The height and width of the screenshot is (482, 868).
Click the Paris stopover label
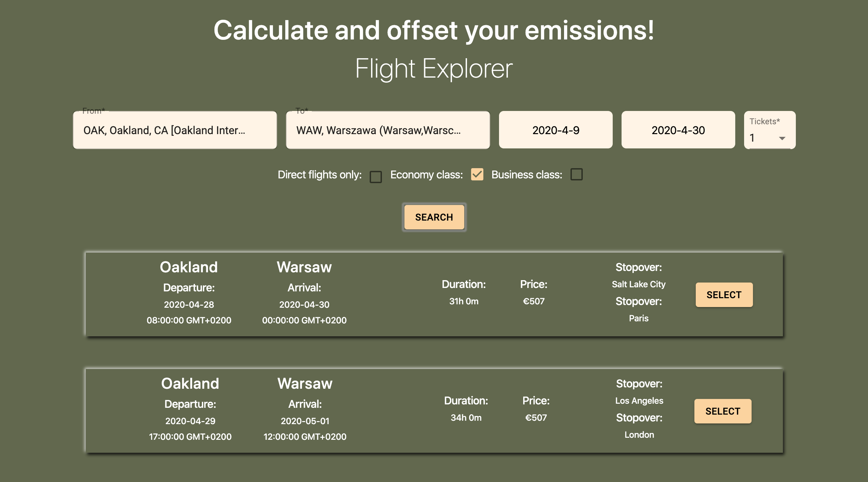tap(639, 318)
